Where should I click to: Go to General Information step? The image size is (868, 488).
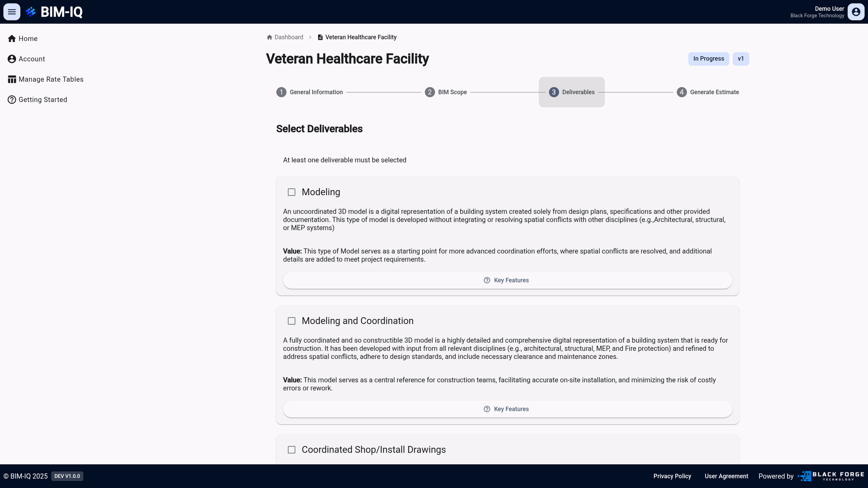click(309, 92)
